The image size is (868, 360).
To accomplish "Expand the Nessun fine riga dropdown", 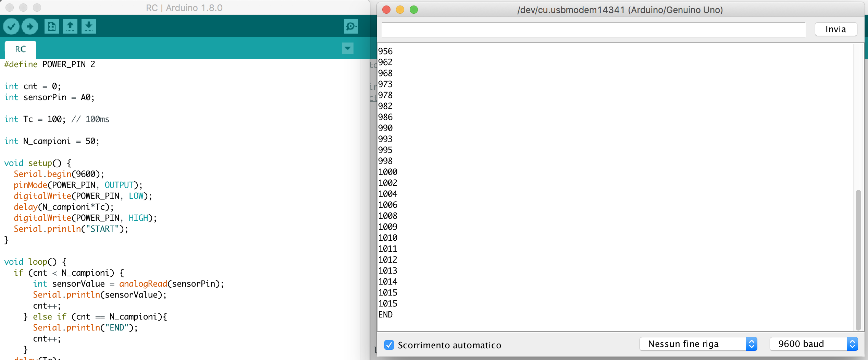I will (698, 344).
